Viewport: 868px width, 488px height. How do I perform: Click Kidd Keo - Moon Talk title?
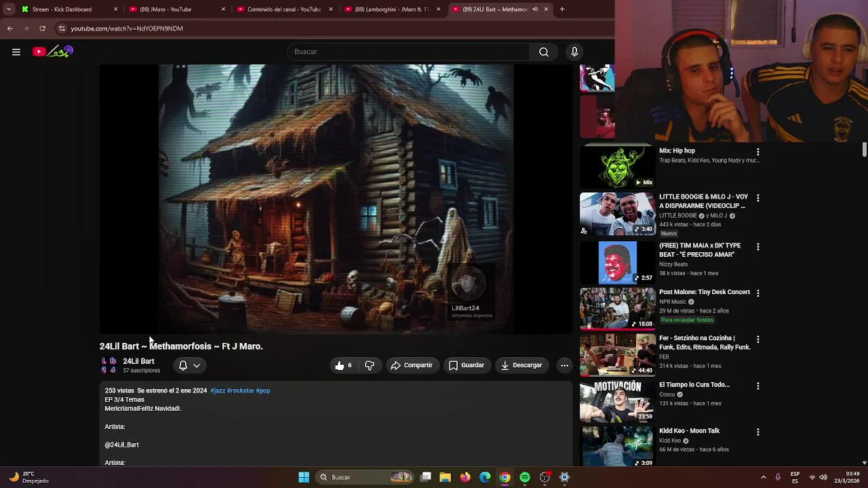(x=689, y=431)
